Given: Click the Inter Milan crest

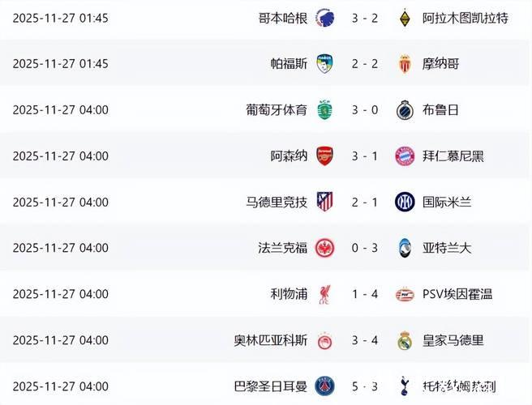Looking at the screenshot, I should (405, 202).
